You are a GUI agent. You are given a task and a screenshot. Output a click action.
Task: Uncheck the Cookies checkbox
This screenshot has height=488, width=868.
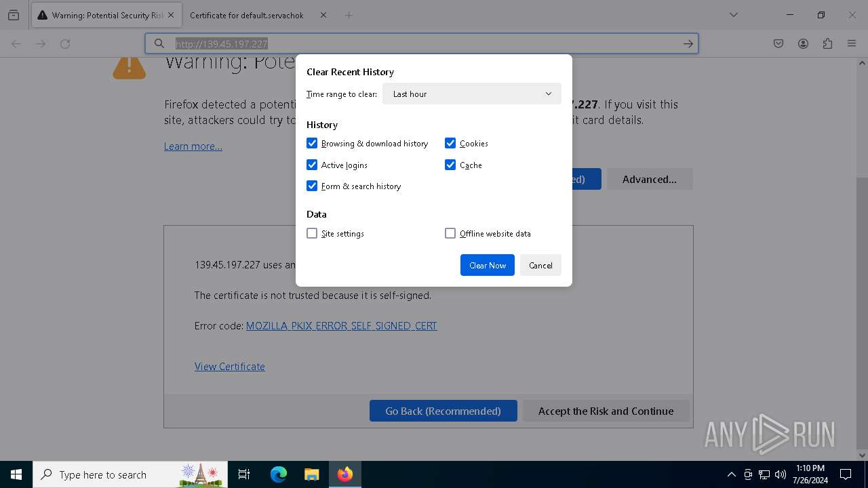tap(450, 143)
